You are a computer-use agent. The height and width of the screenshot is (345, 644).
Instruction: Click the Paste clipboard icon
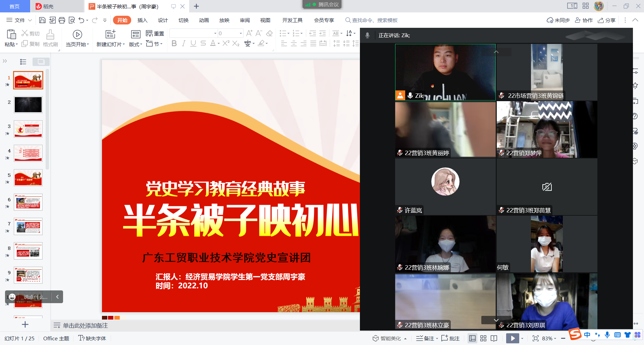click(x=11, y=34)
